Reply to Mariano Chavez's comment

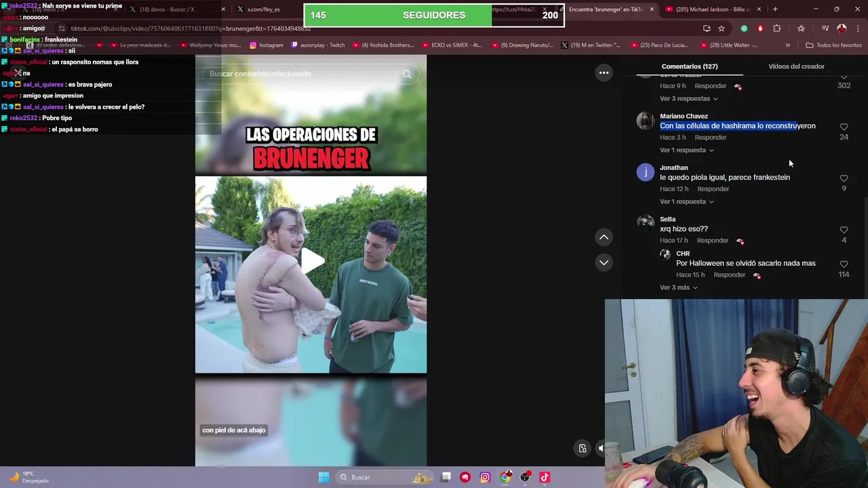710,138
